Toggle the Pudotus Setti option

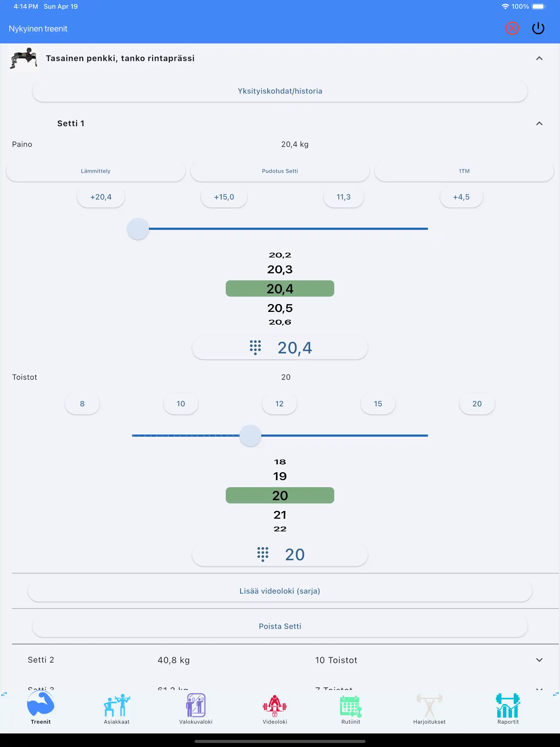(x=280, y=171)
